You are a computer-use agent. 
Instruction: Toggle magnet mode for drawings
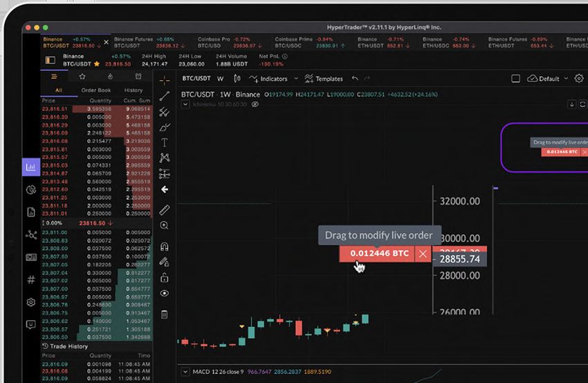[x=164, y=246]
